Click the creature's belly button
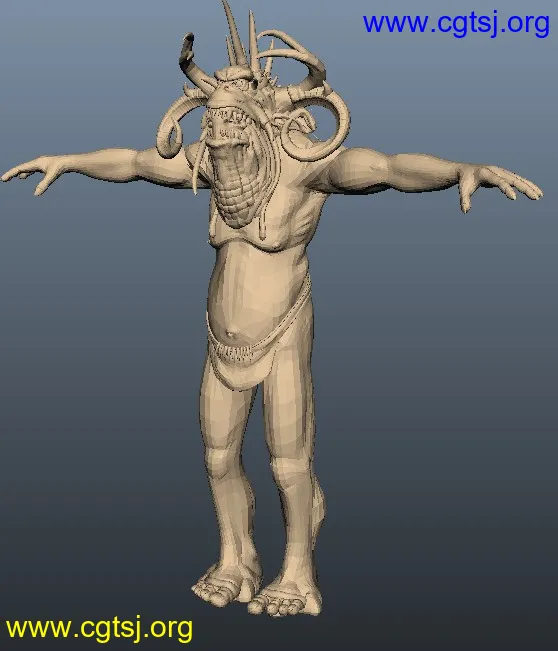This screenshot has height=651, width=558. tap(230, 333)
